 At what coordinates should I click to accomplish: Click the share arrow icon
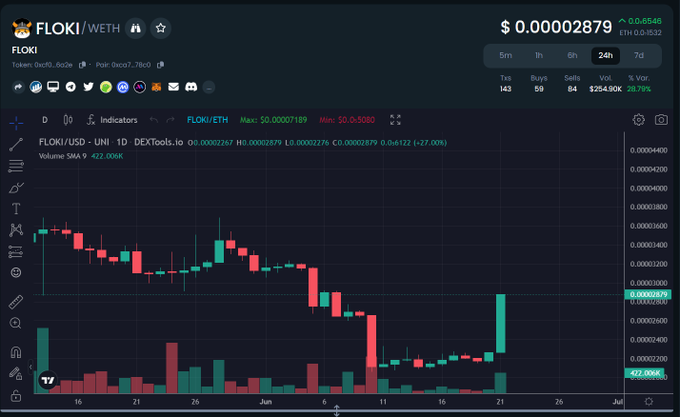tap(18, 87)
